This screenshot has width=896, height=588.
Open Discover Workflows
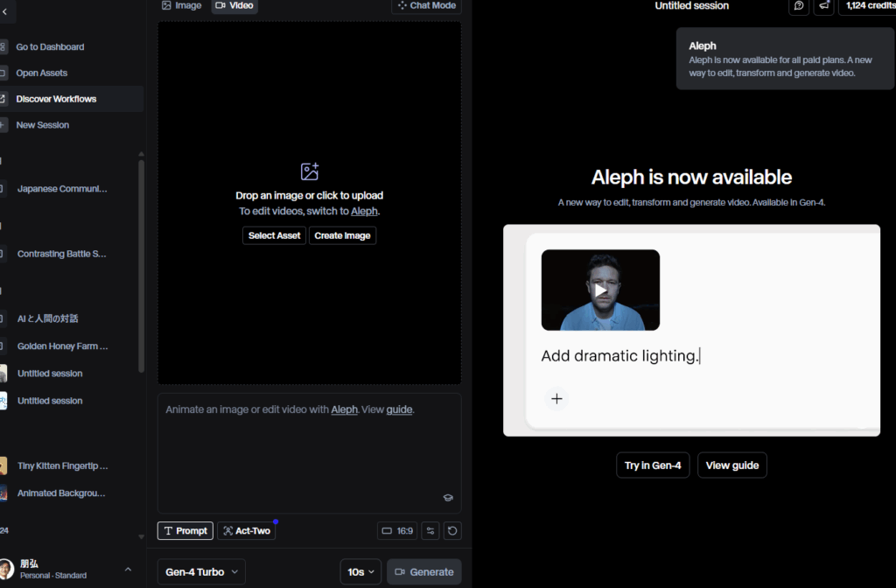tap(56, 99)
